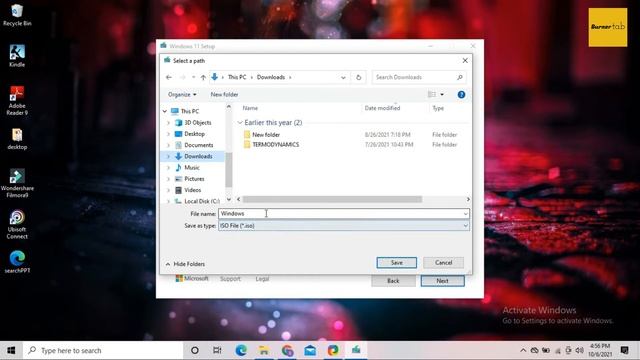Click Back in Windows 11 Setup
This screenshot has height=360, width=640.
393,281
